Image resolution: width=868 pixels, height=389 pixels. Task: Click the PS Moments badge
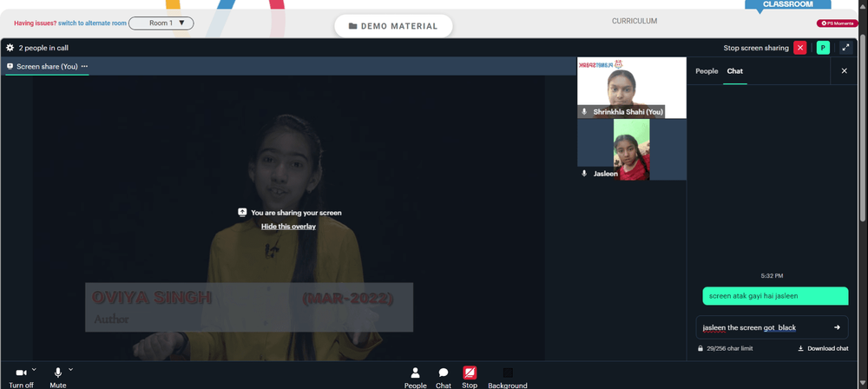[x=838, y=23]
